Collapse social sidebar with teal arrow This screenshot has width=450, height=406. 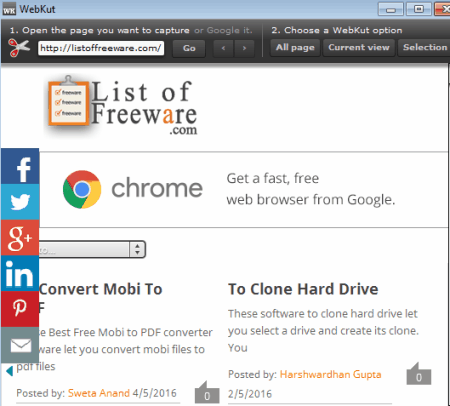[x=10, y=370]
